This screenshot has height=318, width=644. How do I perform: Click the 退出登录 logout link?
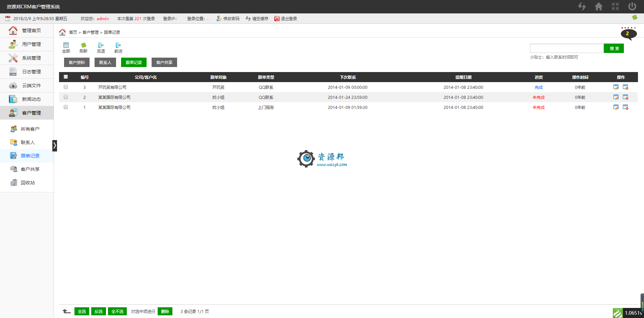pyautogui.click(x=286, y=19)
